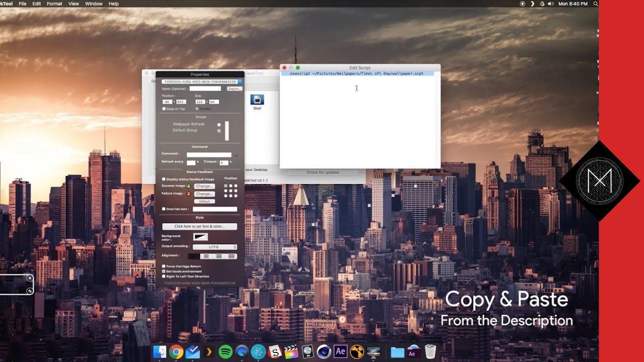
Task: Open Finder from the dock
Action: [159, 352]
